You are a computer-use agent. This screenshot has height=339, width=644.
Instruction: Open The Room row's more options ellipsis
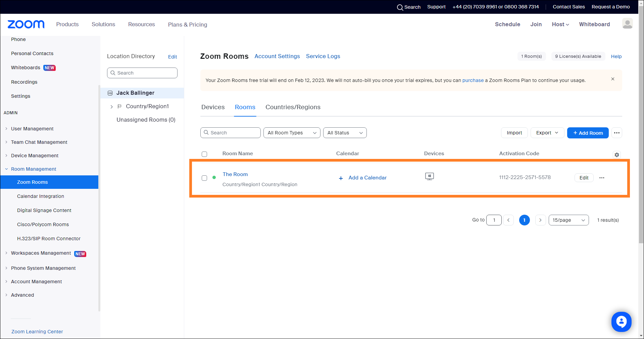[602, 178]
